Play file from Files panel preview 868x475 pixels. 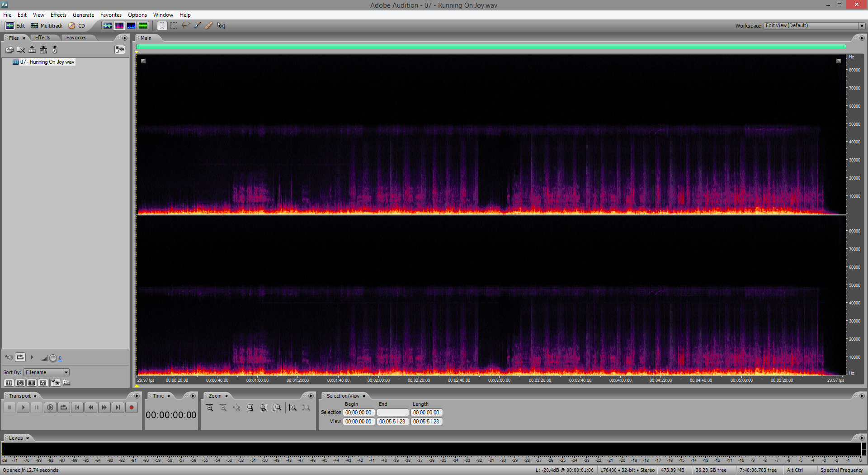pos(32,357)
